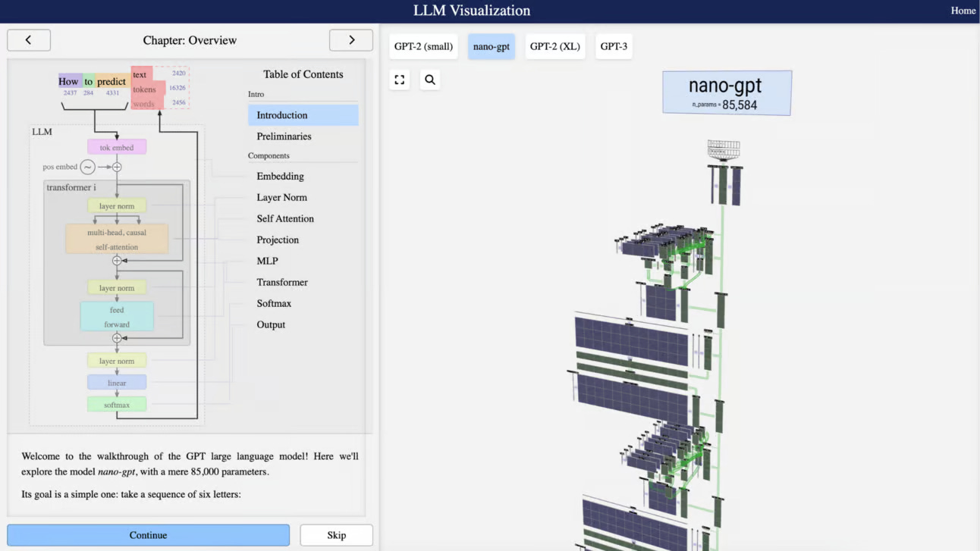The width and height of the screenshot is (980, 551).
Task: Click the Continue button
Action: [x=149, y=535]
